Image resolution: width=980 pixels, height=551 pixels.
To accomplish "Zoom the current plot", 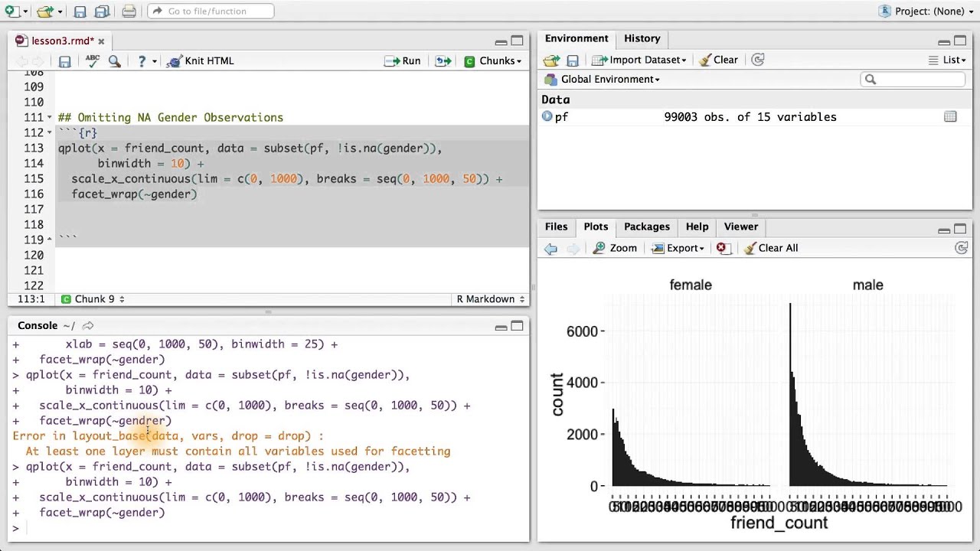I will pyautogui.click(x=615, y=248).
